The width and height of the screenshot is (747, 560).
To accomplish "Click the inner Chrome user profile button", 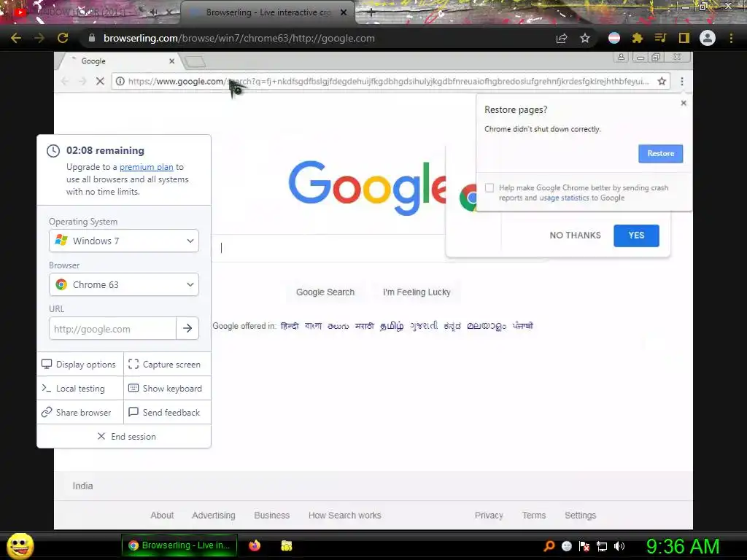I will point(622,57).
